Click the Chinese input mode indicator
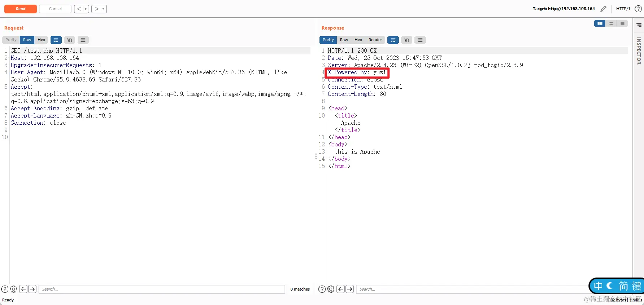Image resolution: width=644 pixels, height=305 pixels. click(x=598, y=286)
